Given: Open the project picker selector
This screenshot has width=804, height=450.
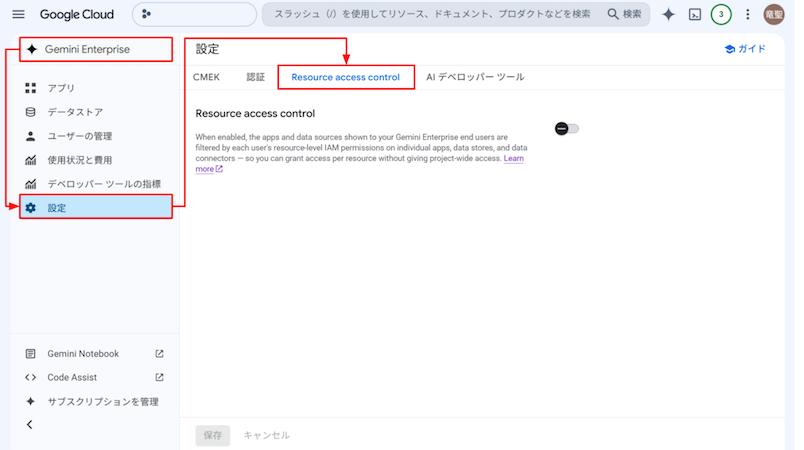Looking at the screenshot, I should [194, 14].
